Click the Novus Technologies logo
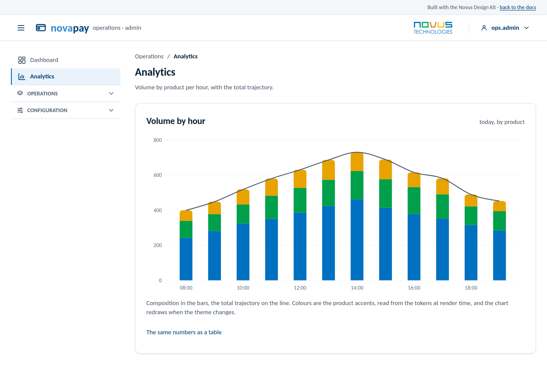The width and height of the screenshot is (547, 392). (433, 28)
